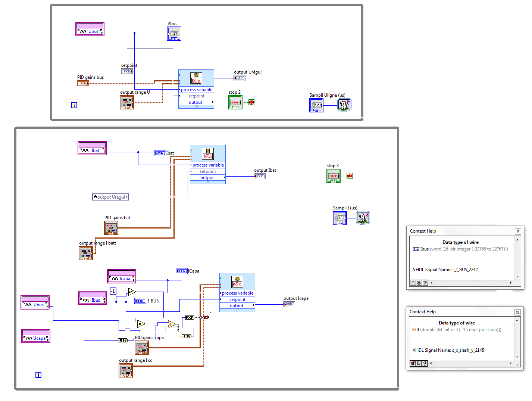532x401 pixels.
Task: Select the Ibus FPGA I/O node
Action: click(x=93, y=298)
